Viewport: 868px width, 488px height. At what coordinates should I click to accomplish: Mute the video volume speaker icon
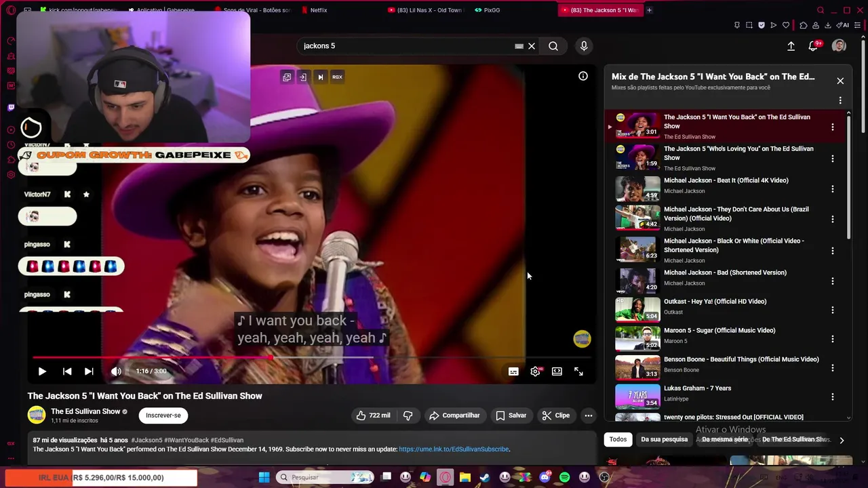coord(116,371)
